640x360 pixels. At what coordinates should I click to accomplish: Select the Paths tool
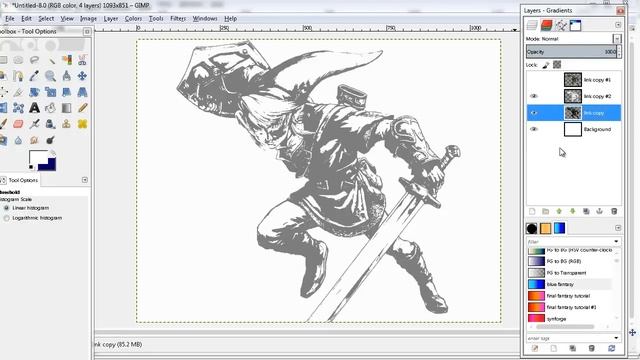(x=18, y=76)
